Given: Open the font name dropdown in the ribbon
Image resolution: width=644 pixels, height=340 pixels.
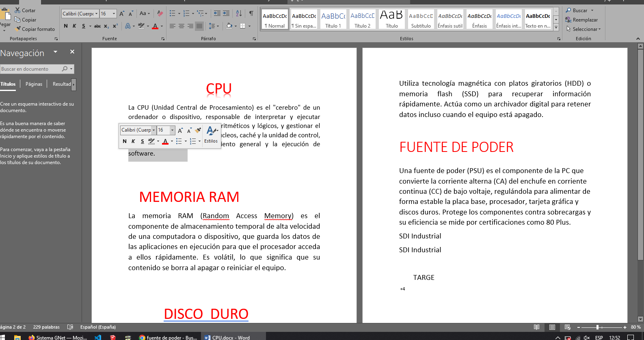Looking at the screenshot, I should pos(97,14).
